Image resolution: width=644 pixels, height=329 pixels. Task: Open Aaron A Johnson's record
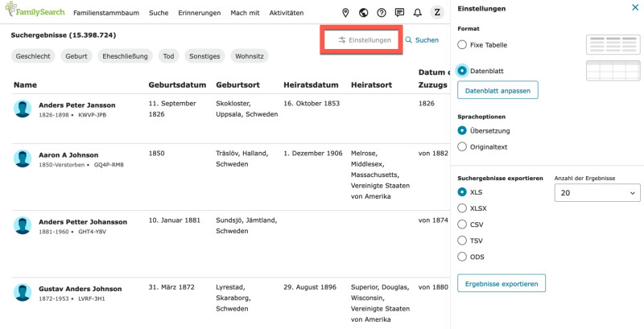click(68, 155)
